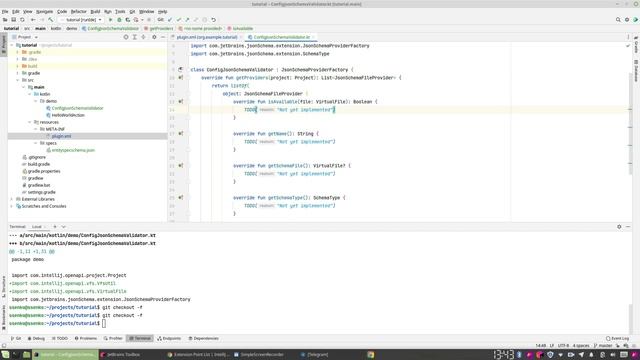Expand the build folder node
This screenshot has height=360, width=640.
coord(18,66)
